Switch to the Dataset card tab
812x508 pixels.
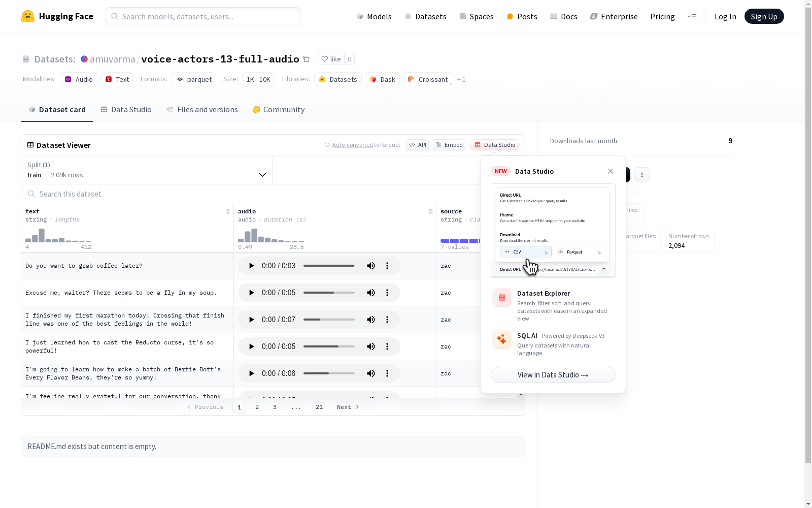tap(57, 110)
